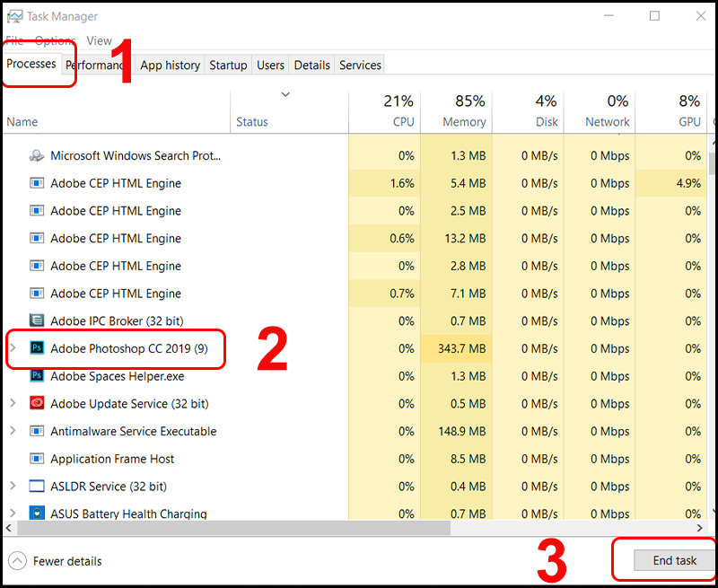Viewport: 718px width, 588px height.
Task: Sort processes by CPU column
Action: click(x=385, y=112)
